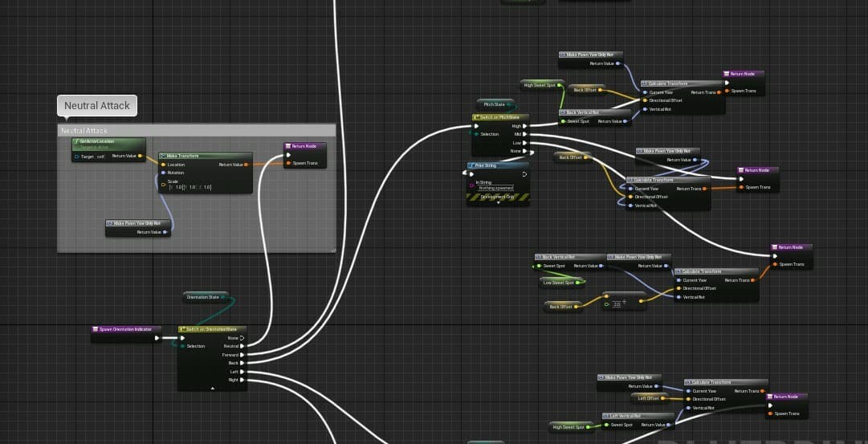Click the Orientation State variable output pin

[222, 297]
